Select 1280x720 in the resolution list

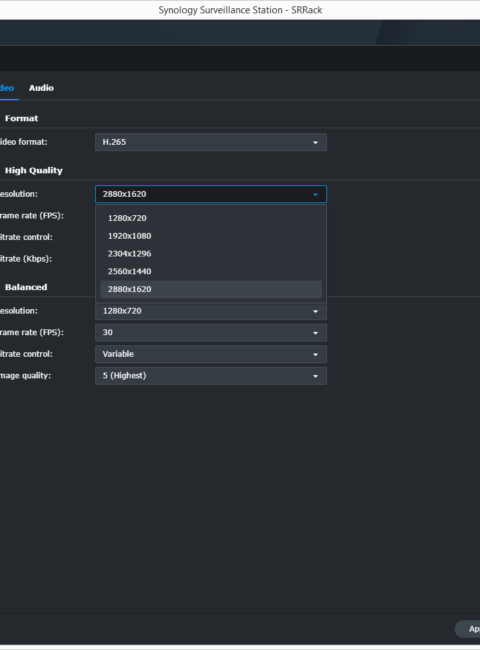pos(211,218)
